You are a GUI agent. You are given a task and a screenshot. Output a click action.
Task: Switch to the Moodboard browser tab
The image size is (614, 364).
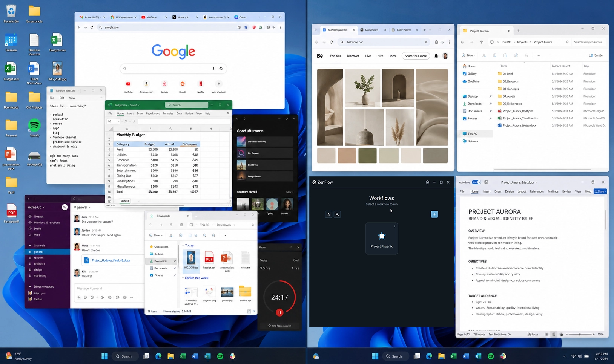click(371, 30)
